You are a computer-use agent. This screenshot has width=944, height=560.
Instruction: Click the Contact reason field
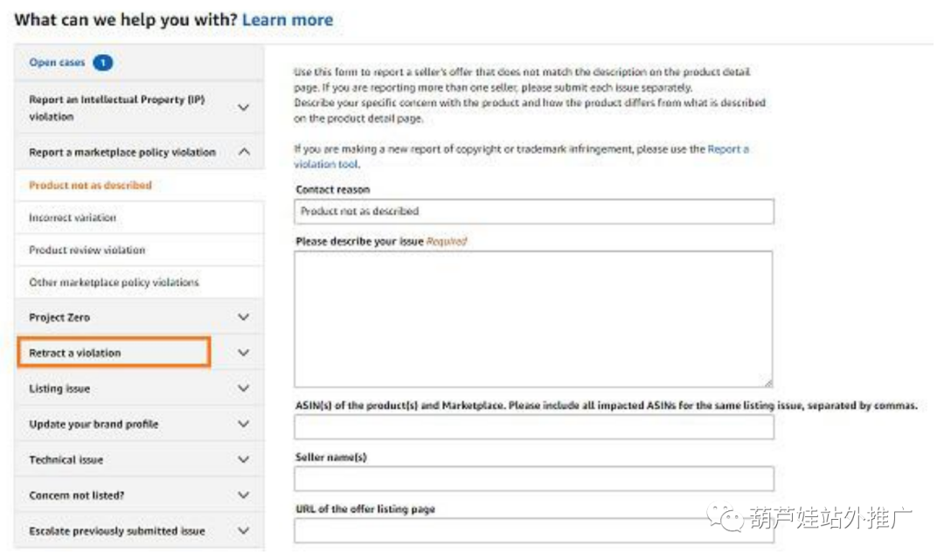pyautogui.click(x=534, y=211)
